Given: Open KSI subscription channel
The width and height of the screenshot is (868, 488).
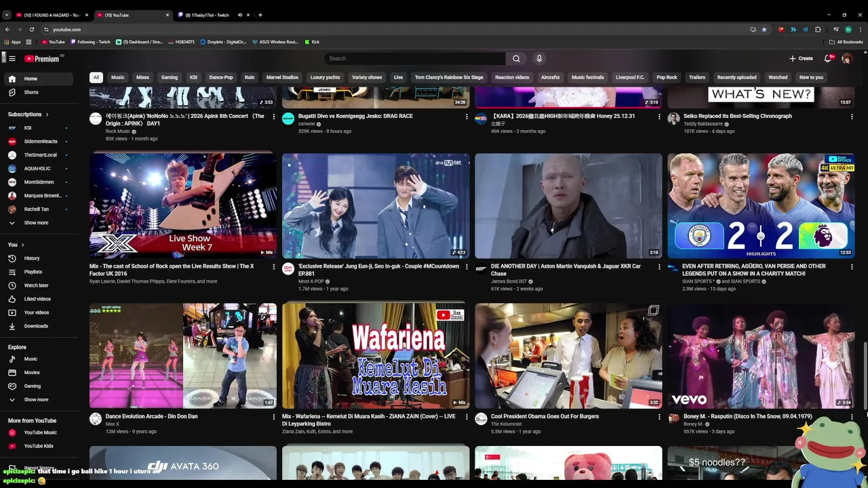Looking at the screenshot, I should click(x=39, y=128).
